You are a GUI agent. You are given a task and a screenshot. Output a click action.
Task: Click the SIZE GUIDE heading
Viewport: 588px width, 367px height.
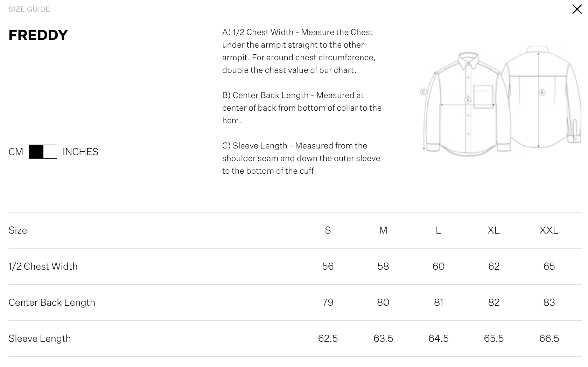[x=29, y=9]
